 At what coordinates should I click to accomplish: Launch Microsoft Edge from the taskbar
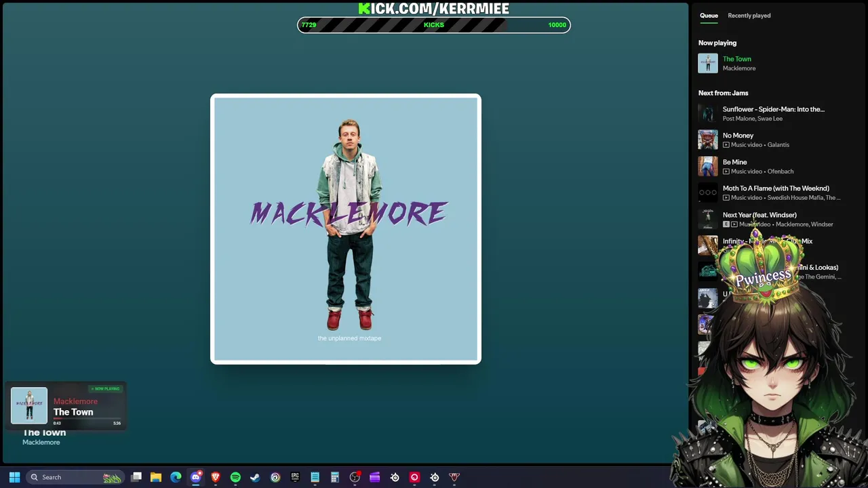[176, 477]
